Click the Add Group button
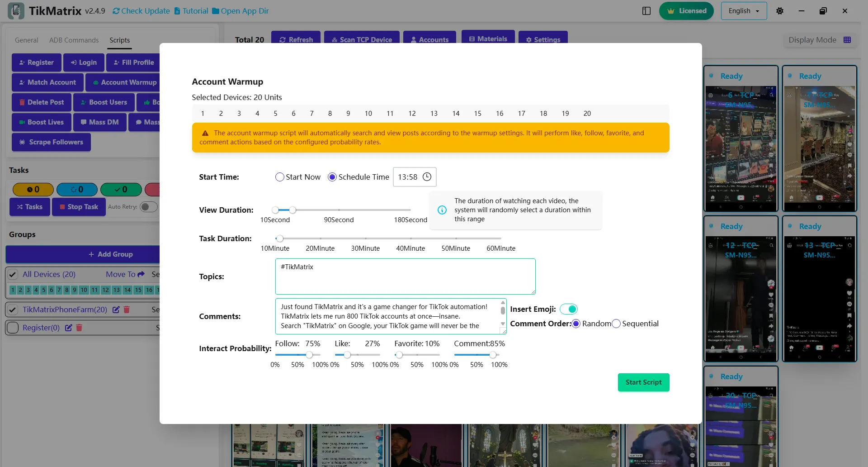Image resolution: width=868 pixels, height=467 pixels. [x=111, y=254]
